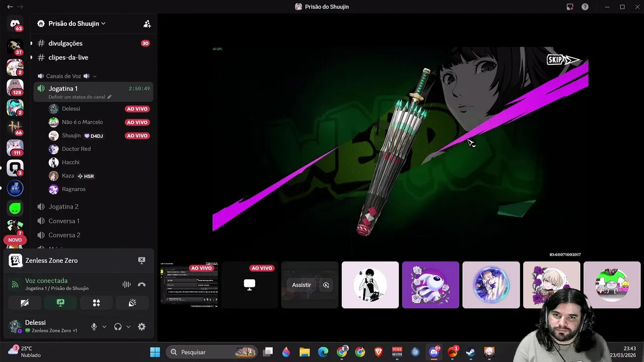
Task: Click the SKIP button in the stream
Action: [x=563, y=60]
